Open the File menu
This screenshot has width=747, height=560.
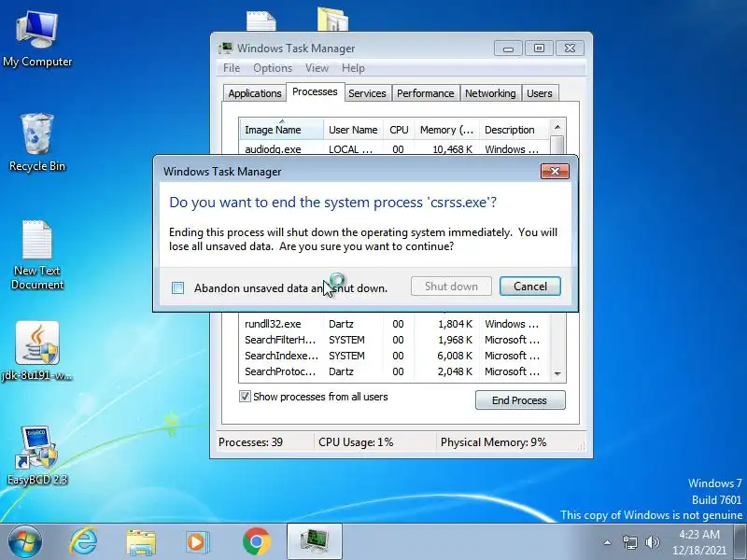tap(232, 68)
